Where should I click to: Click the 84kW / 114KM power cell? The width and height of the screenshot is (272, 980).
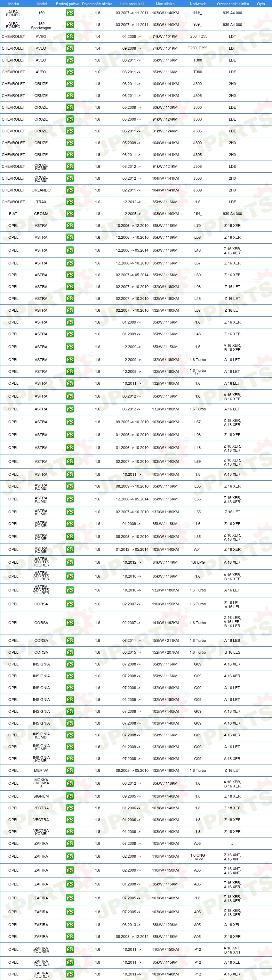click(165, 562)
